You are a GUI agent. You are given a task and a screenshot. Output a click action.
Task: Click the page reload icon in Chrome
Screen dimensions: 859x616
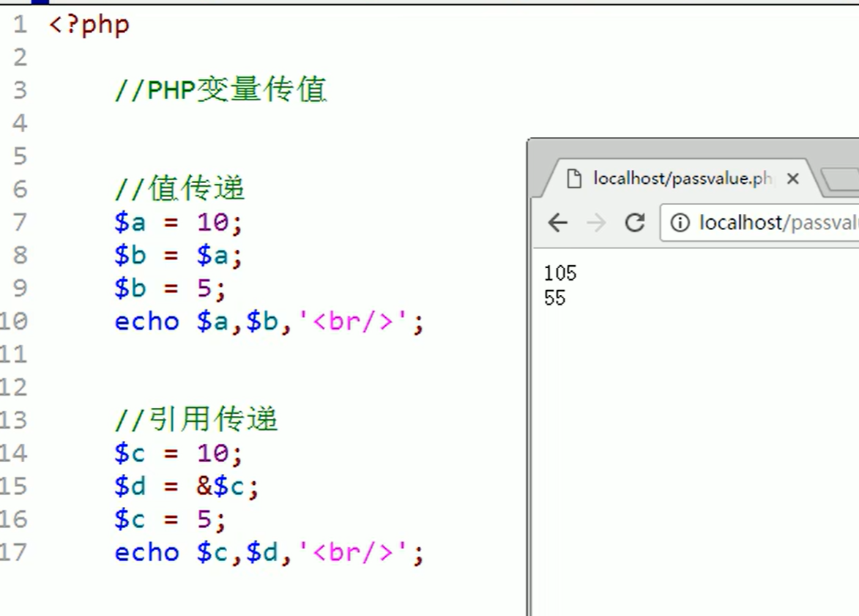tap(634, 223)
